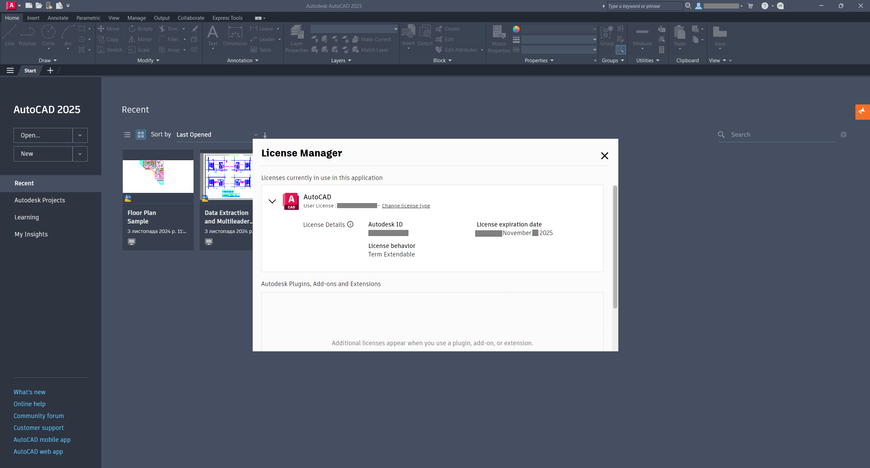The height and width of the screenshot is (468, 870).
Task: Click the Fillet tool
Action: tap(169, 39)
